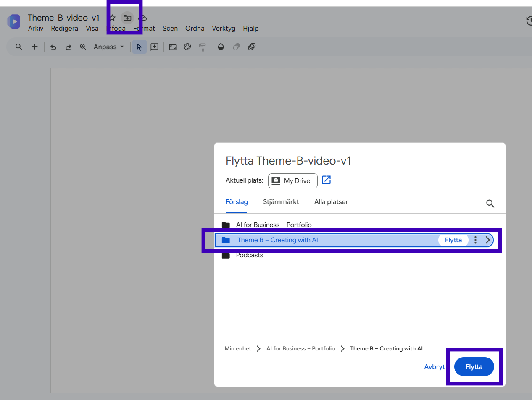This screenshot has width=532, height=400.
Task: Click the My Drive location chip
Action: [293, 181]
